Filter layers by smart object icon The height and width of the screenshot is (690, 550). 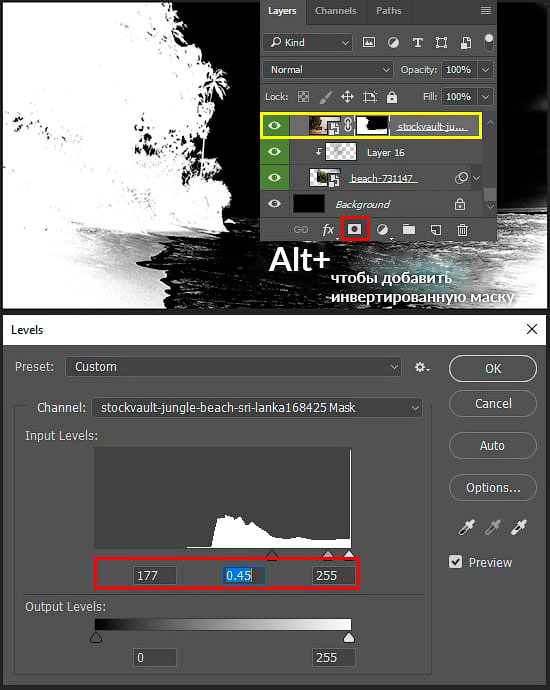pyautogui.click(x=466, y=43)
